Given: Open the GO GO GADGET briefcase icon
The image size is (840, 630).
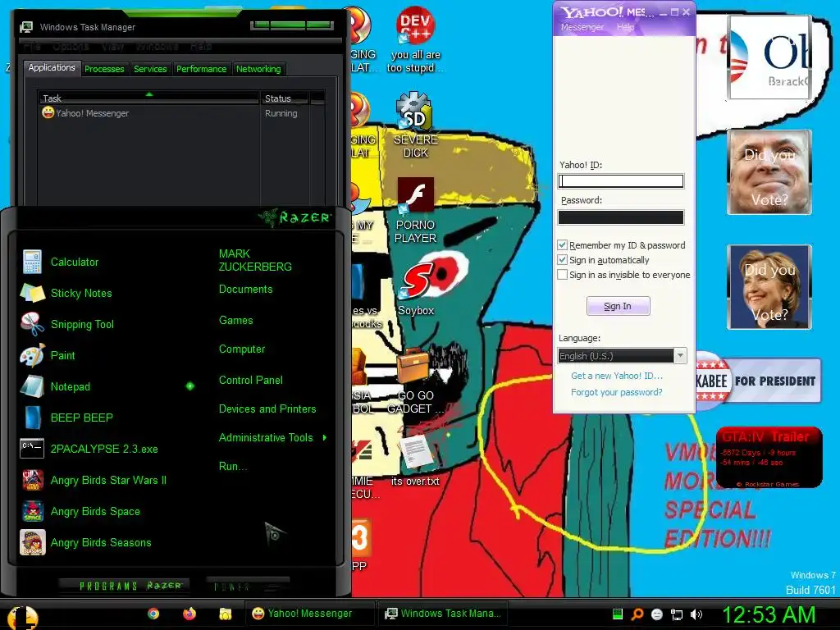Looking at the screenshot, I should point(415,381).
